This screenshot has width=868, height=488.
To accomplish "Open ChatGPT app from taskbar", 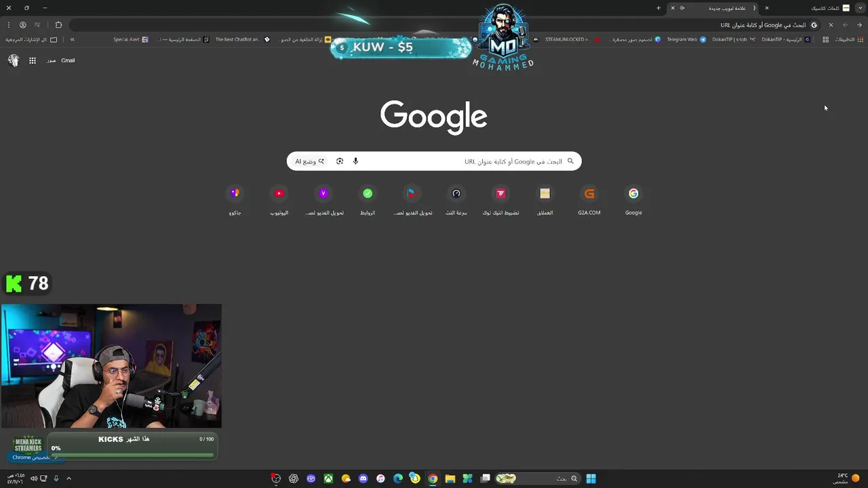I will coord(293,479).
